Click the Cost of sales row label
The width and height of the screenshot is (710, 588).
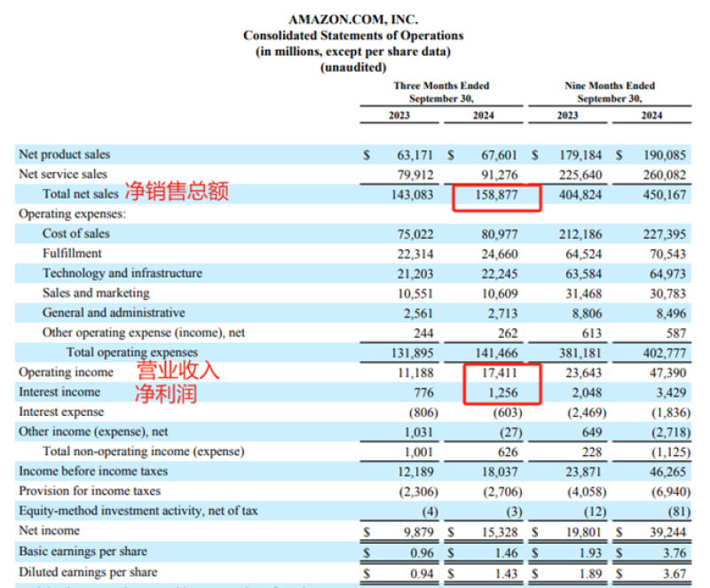point(76,233)
